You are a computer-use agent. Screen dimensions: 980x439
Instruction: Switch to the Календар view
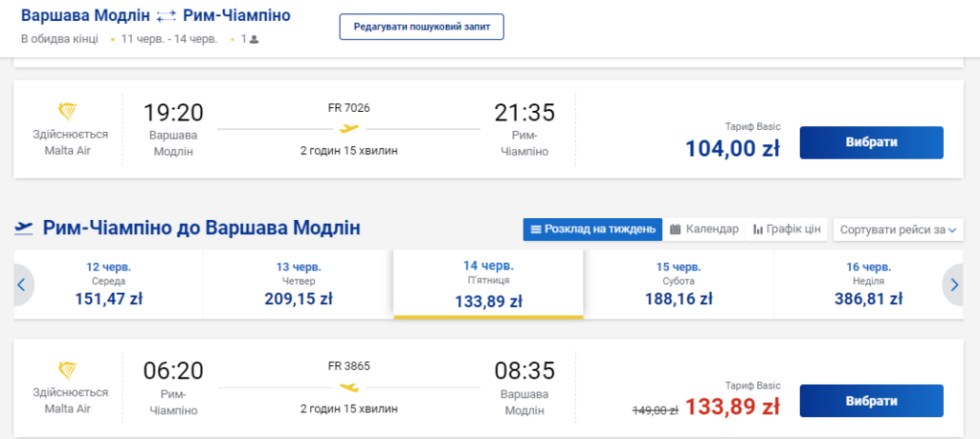click(703, 230)
